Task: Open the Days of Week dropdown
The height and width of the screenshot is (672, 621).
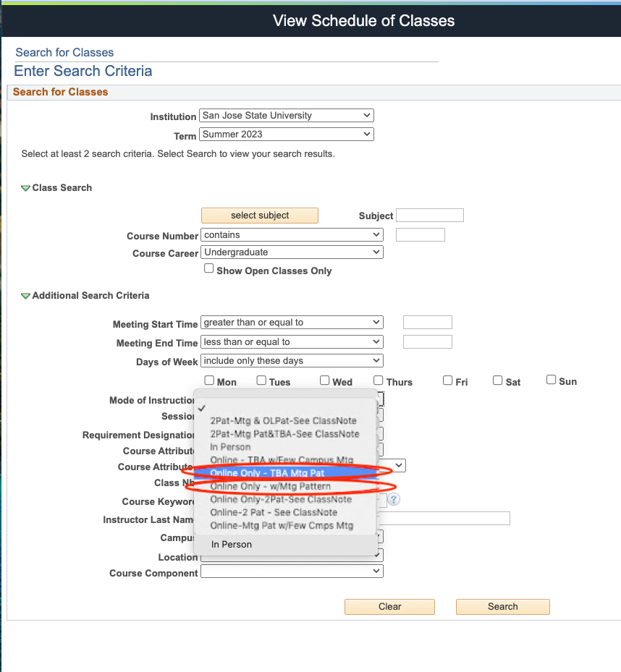Action: tap(292, 361)
